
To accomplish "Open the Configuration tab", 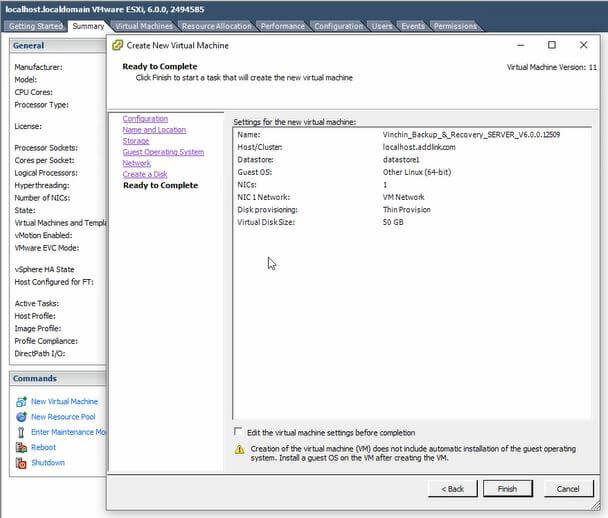I will 339,26.
